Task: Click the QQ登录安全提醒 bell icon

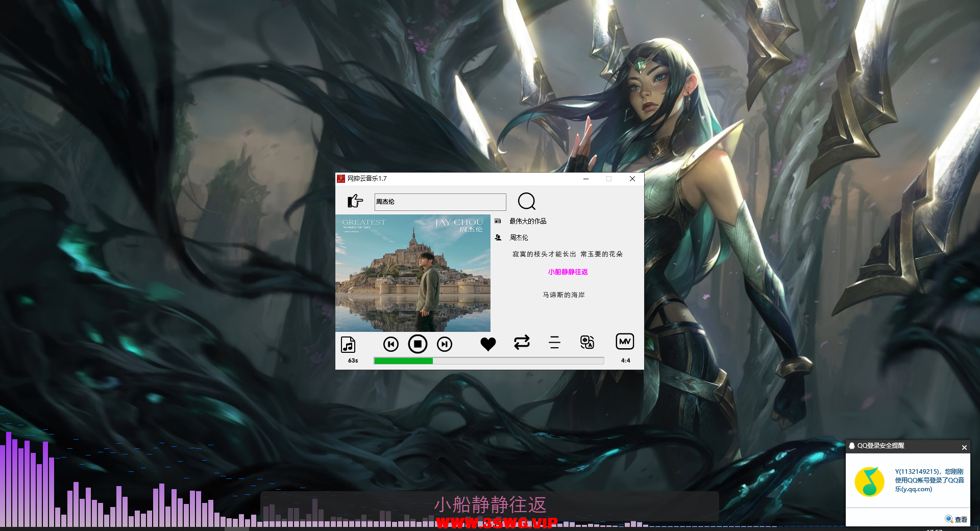Action: pos(852,446)
